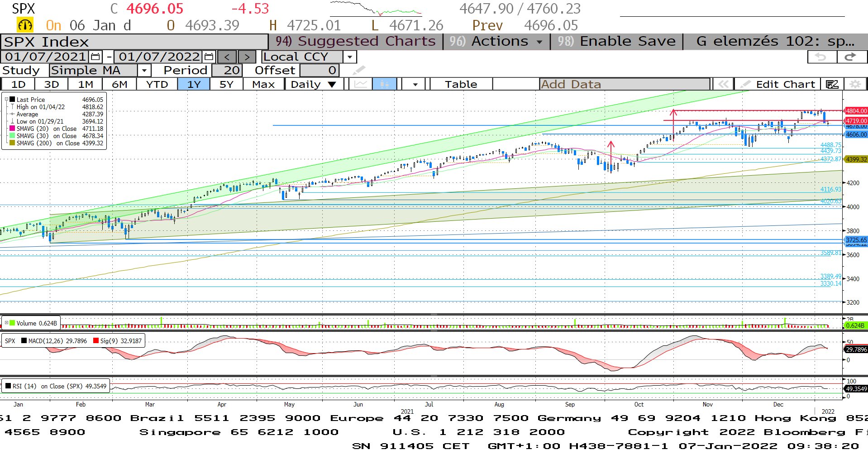This screenshot has height=464, width=868.
Task: Click the end date field 01/07/2022
Action: click(x=159, y=57)
